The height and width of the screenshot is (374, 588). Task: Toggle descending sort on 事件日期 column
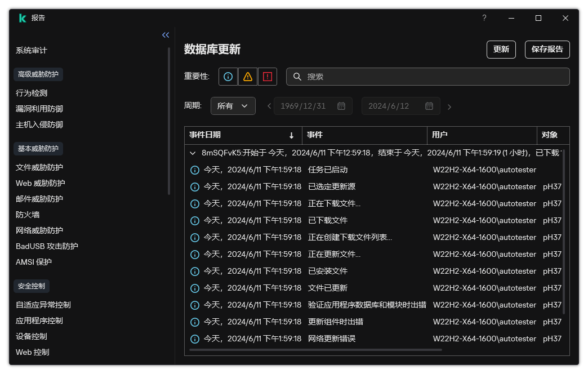[x=291, y=135]
